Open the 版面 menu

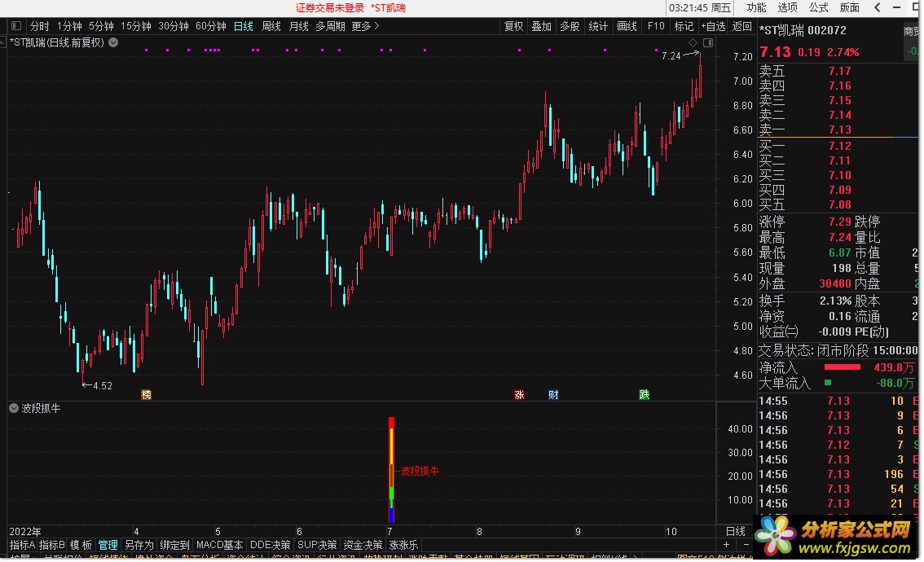point(849,7)
